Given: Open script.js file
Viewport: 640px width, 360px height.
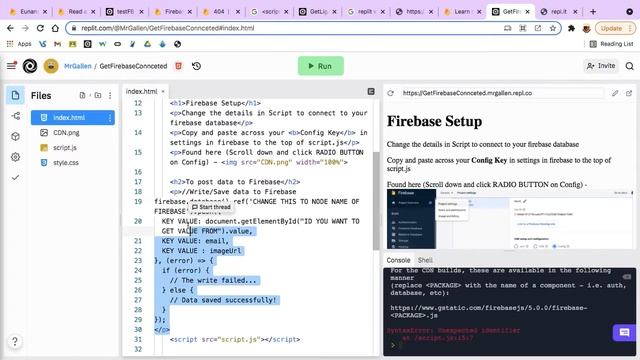Looking at the screenshot, I should point(64,148).
